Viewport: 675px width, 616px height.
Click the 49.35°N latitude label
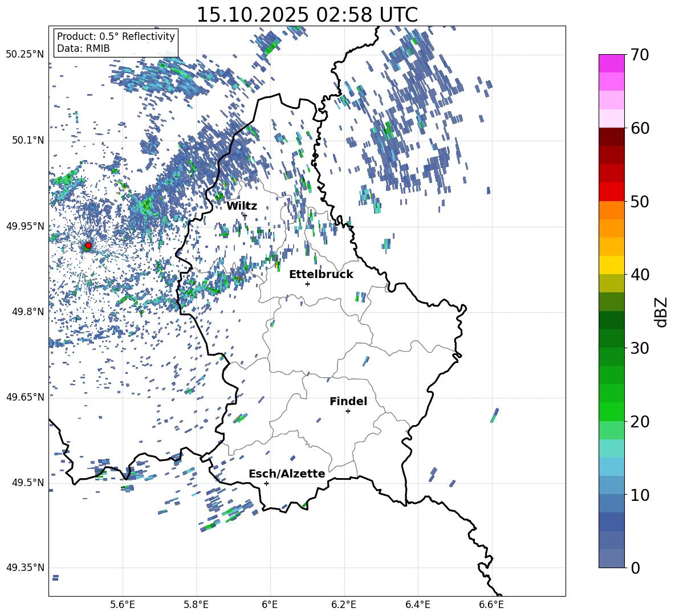click(25, 568)
